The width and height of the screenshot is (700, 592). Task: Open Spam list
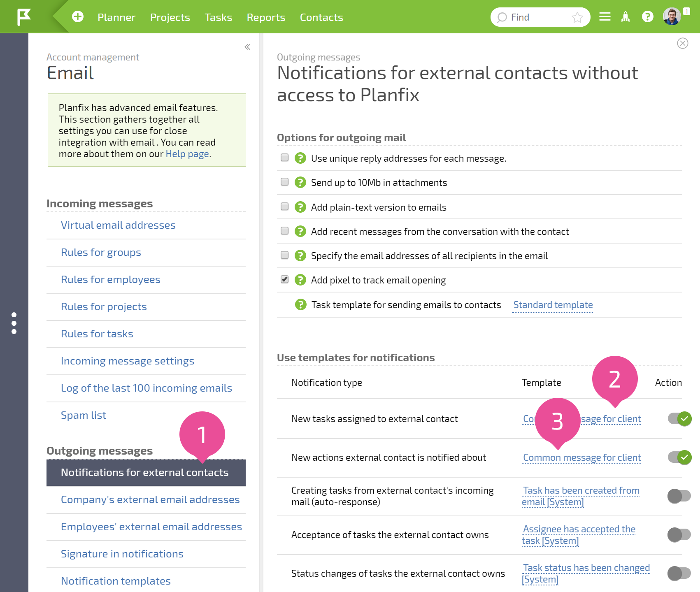pyautogui.click(x=84, y=415)
